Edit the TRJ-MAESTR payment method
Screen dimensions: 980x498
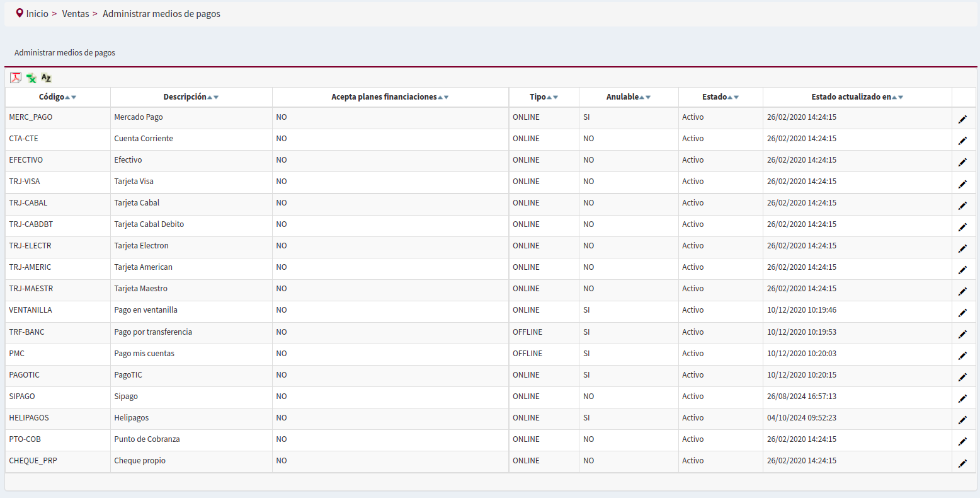[x=962, y=291]
